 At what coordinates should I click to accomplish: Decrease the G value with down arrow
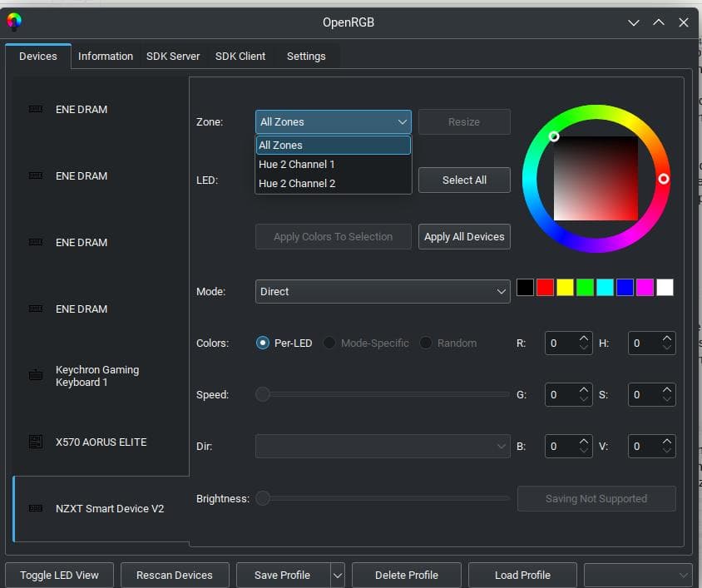pos(584,398)
